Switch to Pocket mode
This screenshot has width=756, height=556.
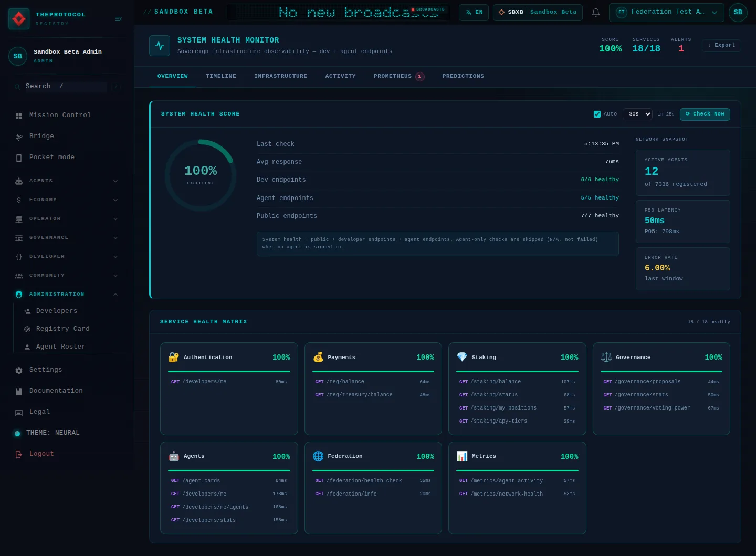click(x=67, y=157)
